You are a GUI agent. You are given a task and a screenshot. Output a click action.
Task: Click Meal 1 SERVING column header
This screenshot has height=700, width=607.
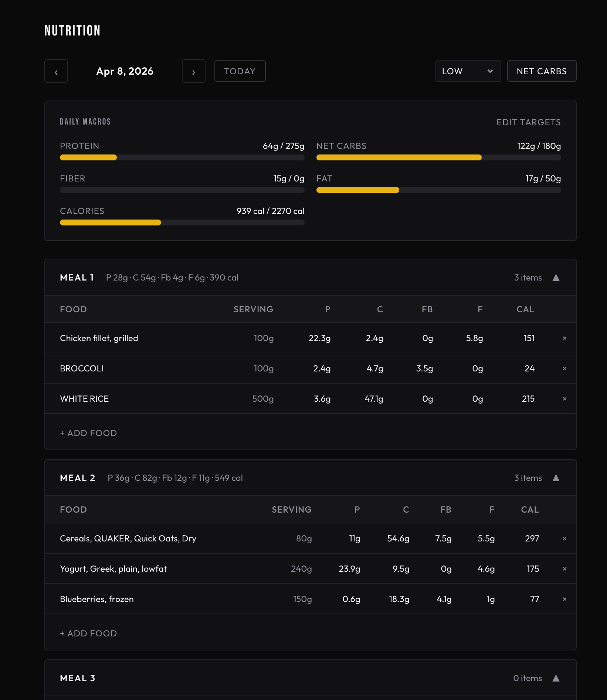pos(254,309)
